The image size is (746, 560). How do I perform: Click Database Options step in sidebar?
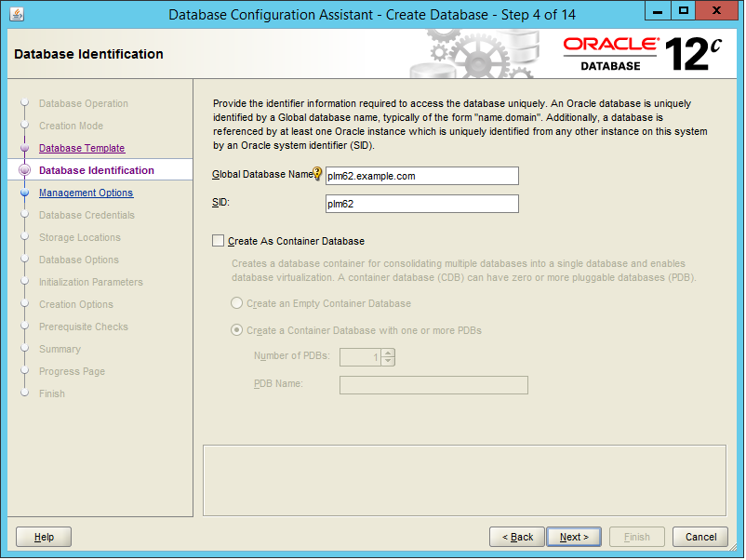click(79, 260)
